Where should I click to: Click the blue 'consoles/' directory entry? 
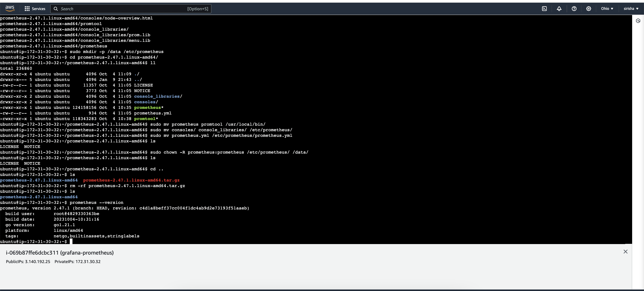pos(146,102)
